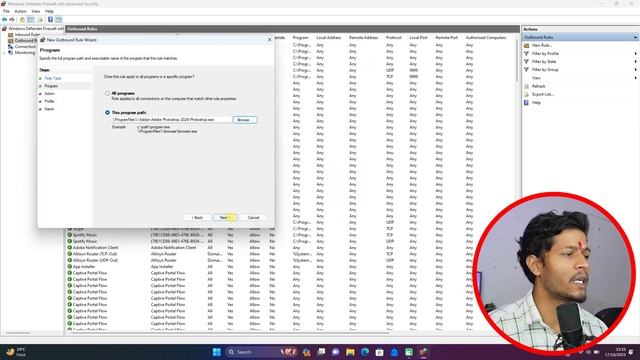Select the AllJoyn Router (TCP-Out) rule

tap(269, 254)
